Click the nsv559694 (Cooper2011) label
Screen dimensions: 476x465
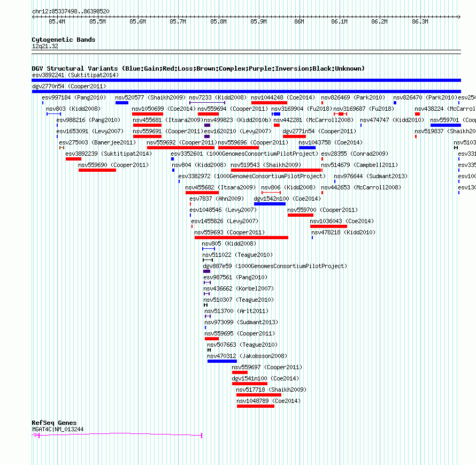pos(233,109)
